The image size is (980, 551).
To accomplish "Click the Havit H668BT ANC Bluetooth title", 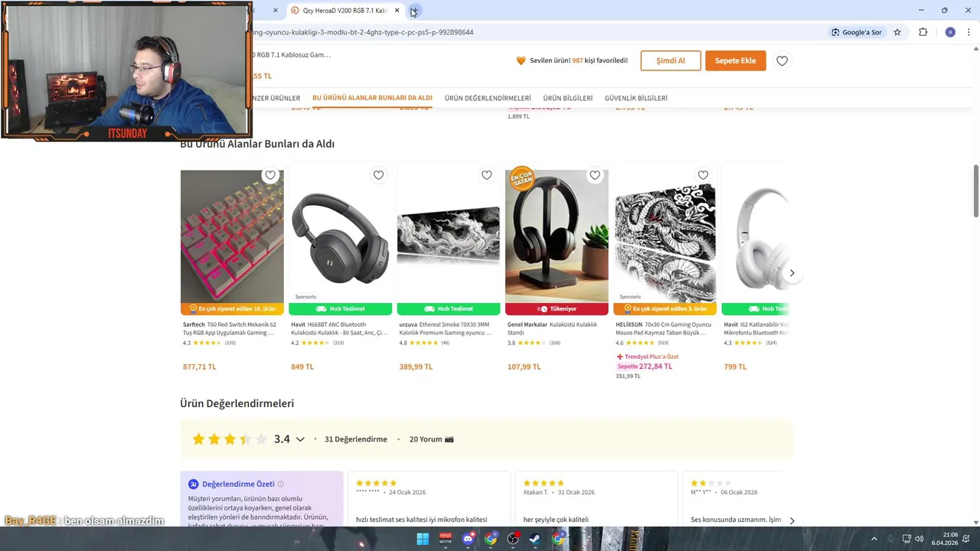I will (x=339, y=328).
